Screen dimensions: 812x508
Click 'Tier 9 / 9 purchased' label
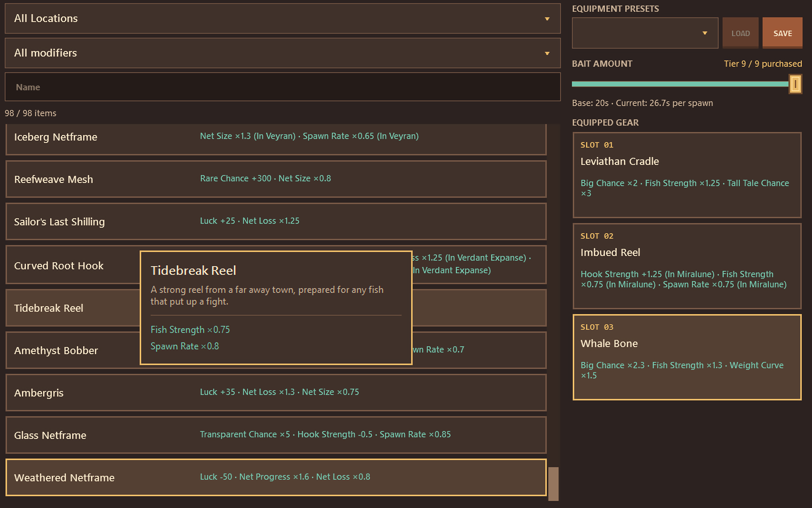point(763,64)
